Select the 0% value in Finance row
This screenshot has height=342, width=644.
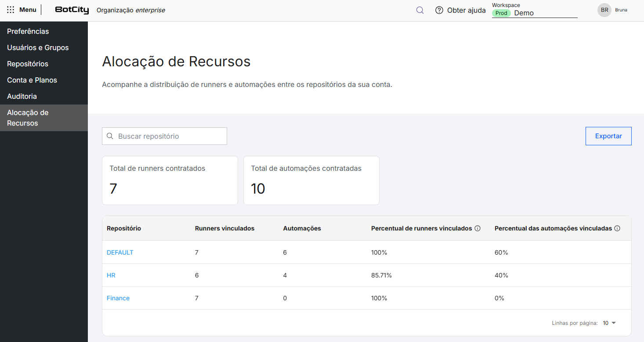click(499, 298)
